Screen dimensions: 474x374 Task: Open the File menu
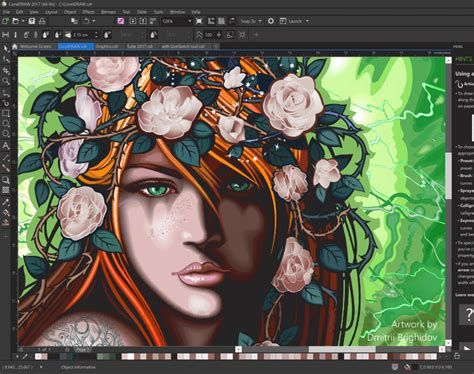(6, 12)
